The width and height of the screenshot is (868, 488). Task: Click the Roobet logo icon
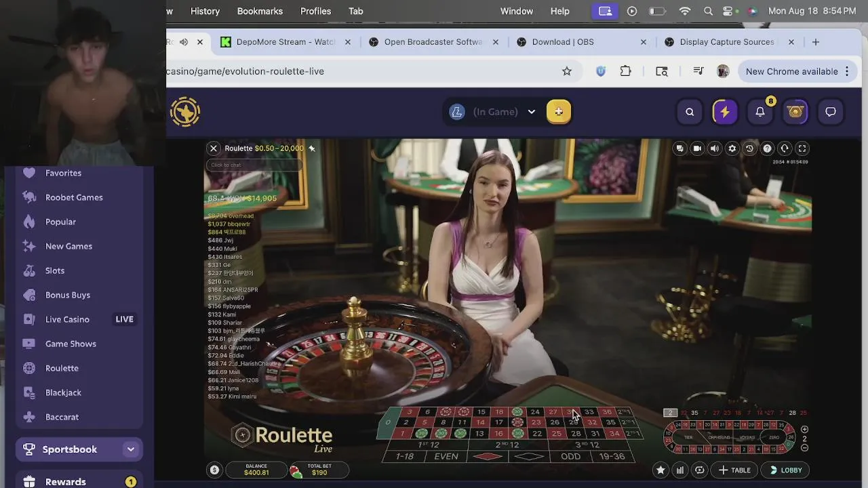point(185,112)
